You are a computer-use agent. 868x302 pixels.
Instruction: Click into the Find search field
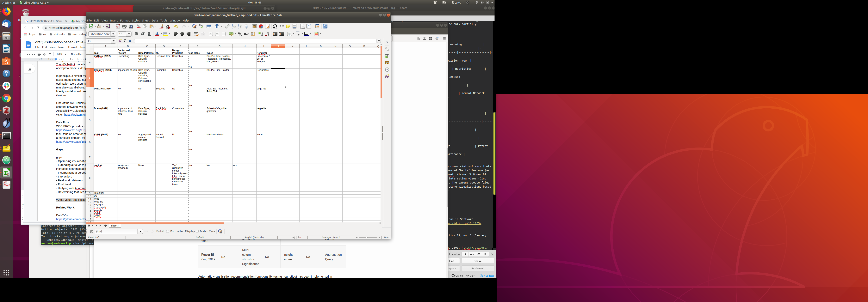click(116, 232)
